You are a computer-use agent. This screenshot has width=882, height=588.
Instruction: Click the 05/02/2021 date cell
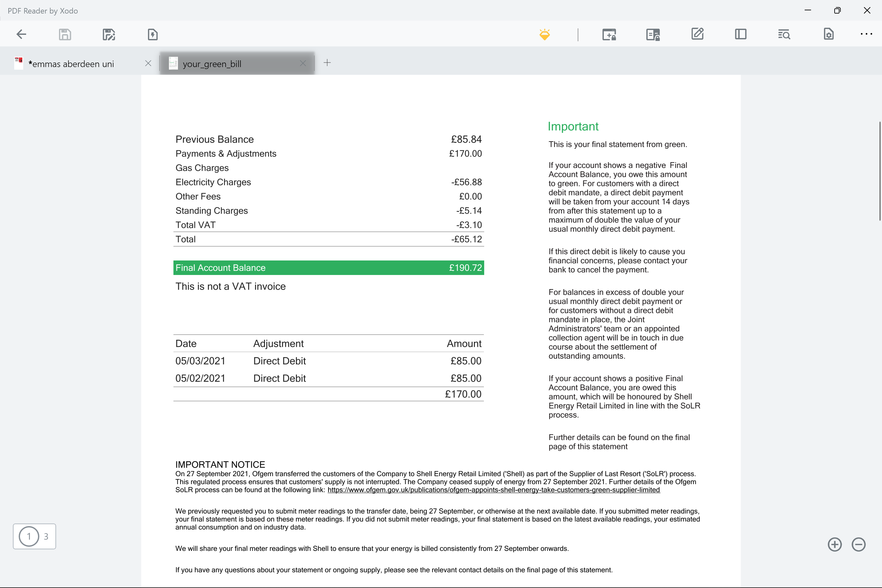click(x=200, y=378)
